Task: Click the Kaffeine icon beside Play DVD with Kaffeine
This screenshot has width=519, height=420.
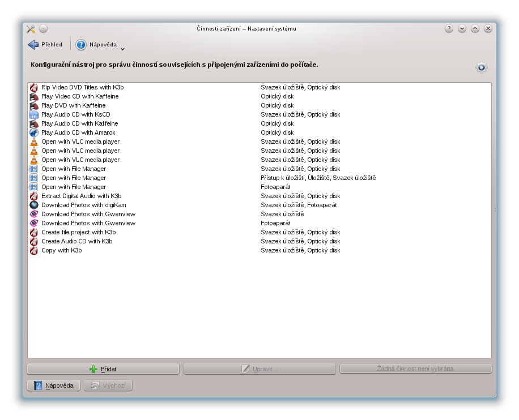Action: (34, 105)
